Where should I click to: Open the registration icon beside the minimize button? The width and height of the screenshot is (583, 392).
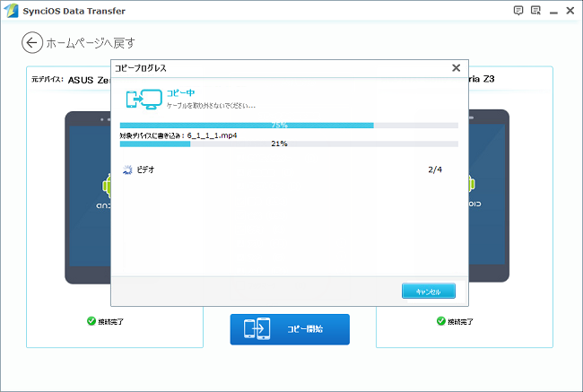(535, 11)
